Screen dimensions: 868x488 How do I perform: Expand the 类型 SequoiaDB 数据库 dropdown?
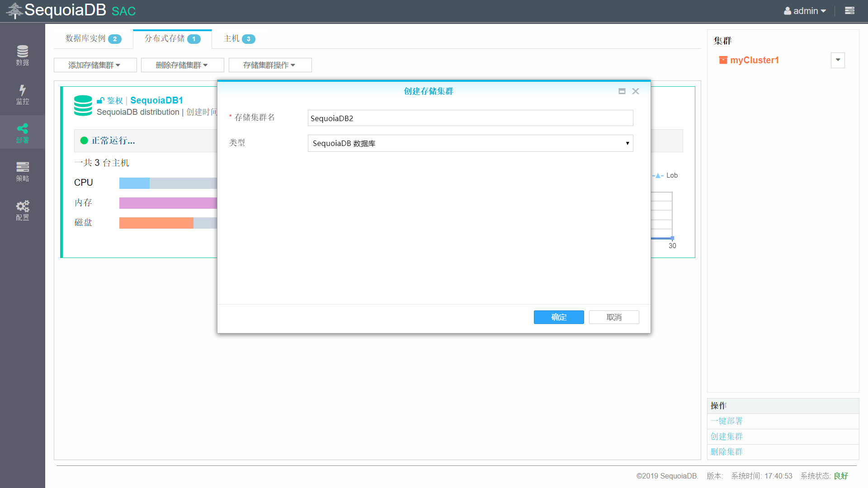[470, 143]
